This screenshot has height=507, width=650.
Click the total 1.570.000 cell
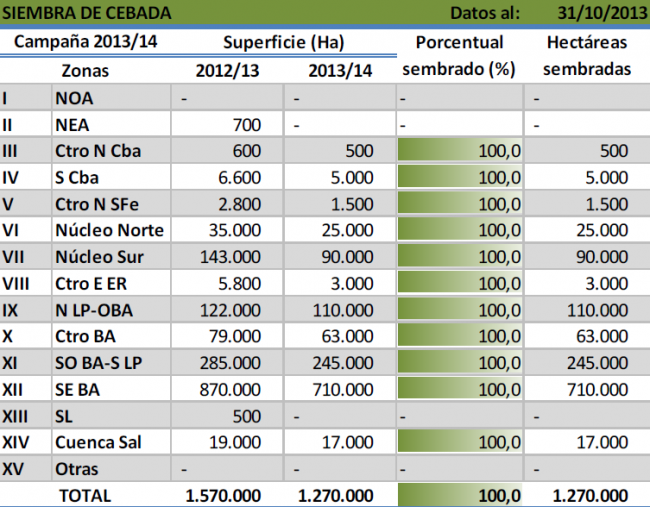pos(224,495)
